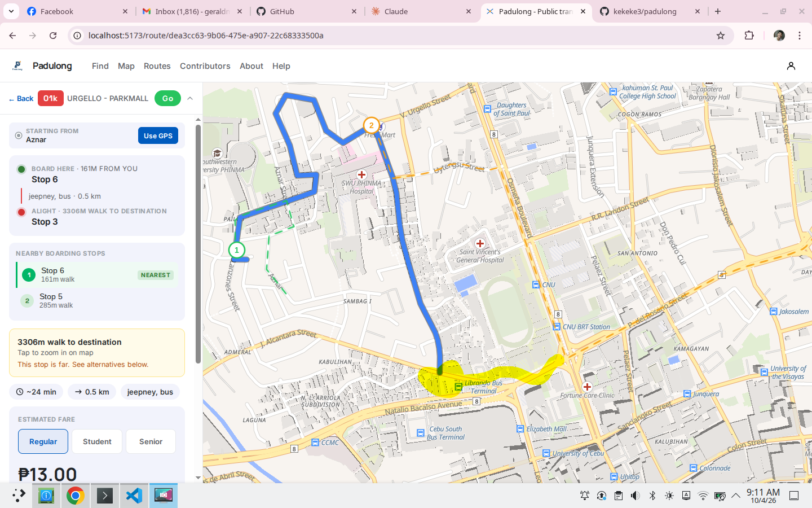Click the Elizabeth Mall bus stop icon
This screenshot has width=812, height=508.
[520, 429]
